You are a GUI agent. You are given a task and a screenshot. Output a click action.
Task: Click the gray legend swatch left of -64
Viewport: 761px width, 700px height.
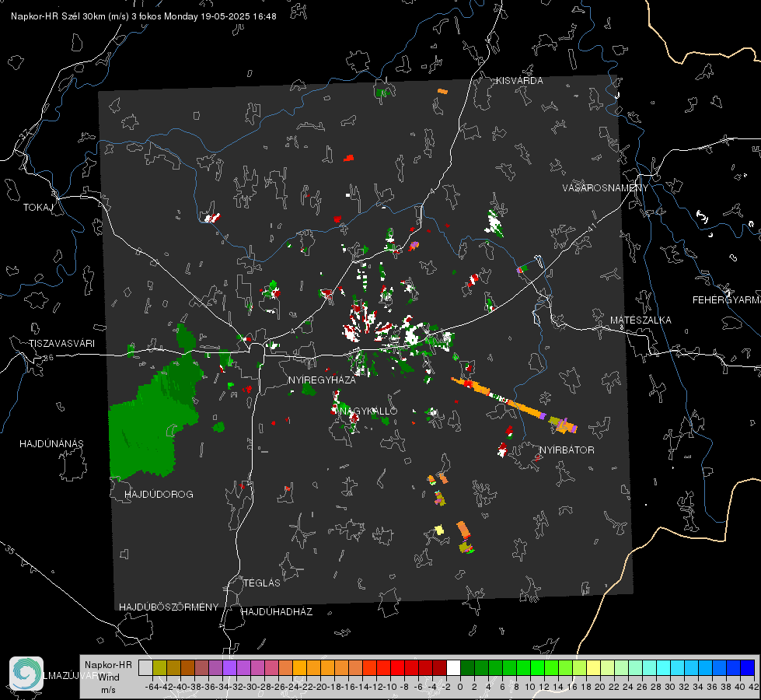pos(145,667)
